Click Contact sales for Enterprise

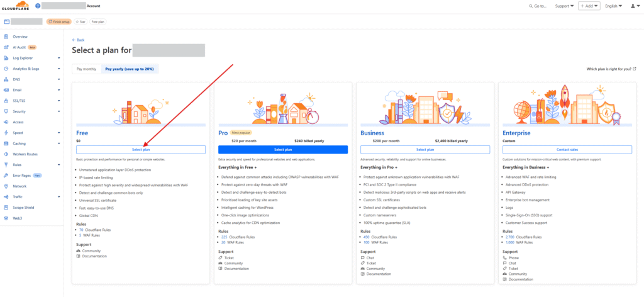(567, 150)
